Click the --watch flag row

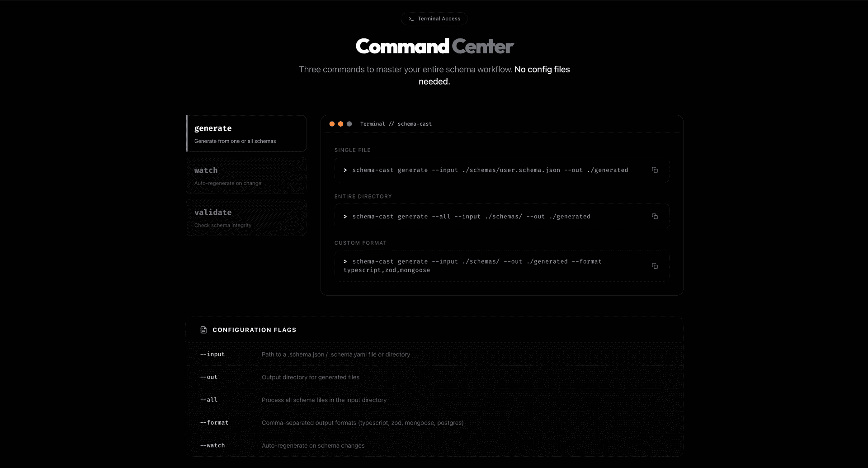434,445
